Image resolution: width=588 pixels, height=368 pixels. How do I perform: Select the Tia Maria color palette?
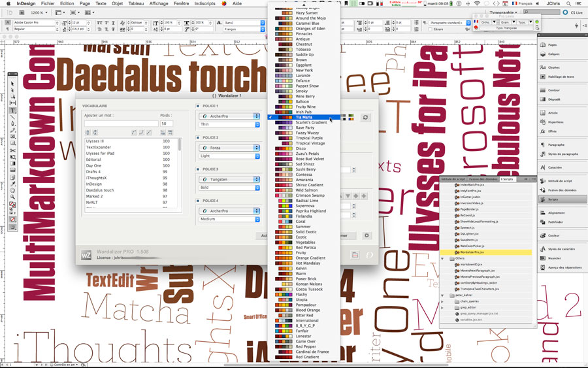point(304,117)
